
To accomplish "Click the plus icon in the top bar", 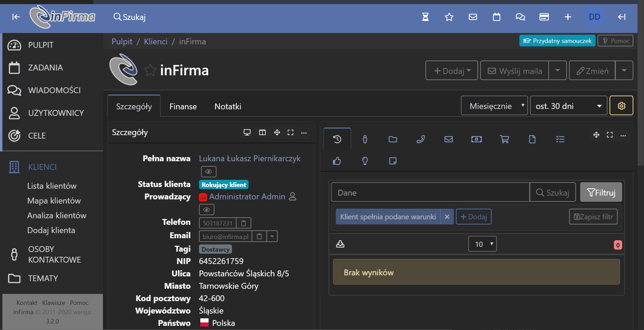I will coord(568,17).
